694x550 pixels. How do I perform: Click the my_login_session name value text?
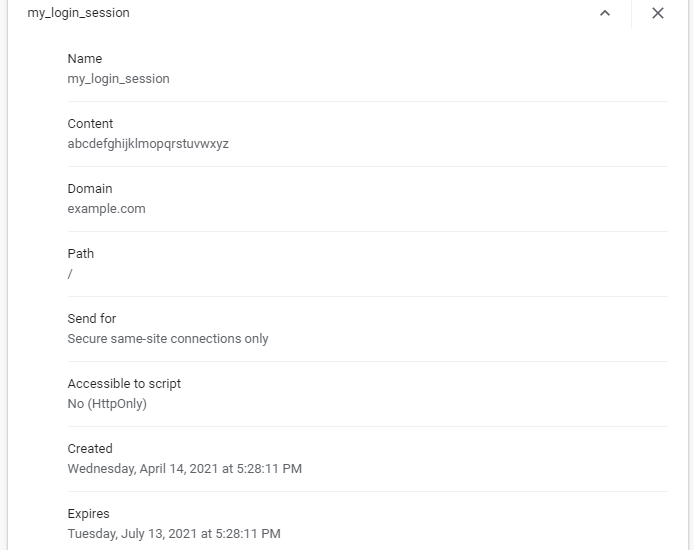(x=118, y=79)
